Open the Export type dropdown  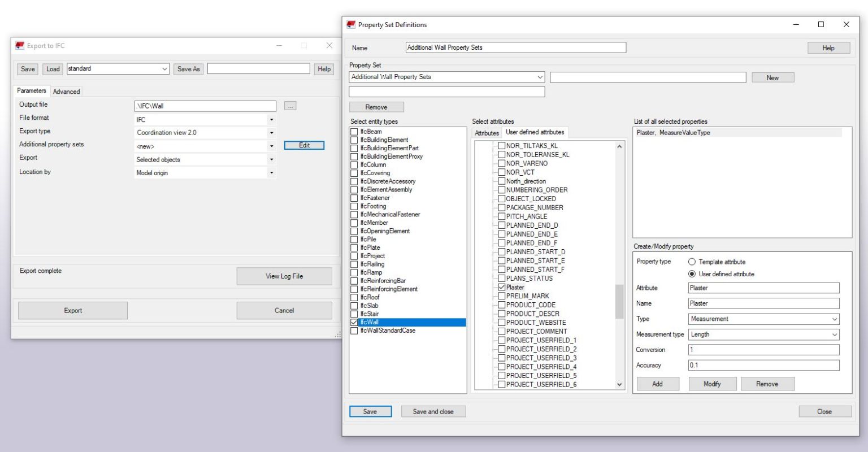[x=271, y=132]
